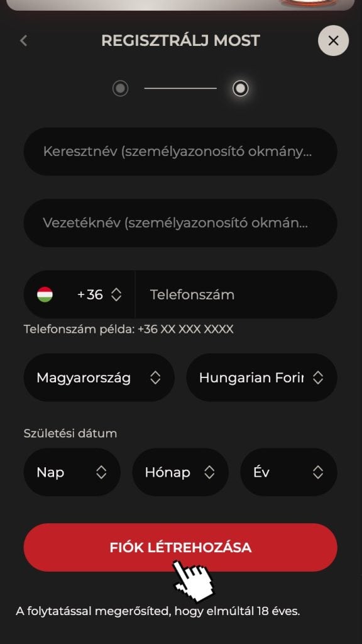Click the chevron on the Év selector
The image size is (362, 644).
pos(317,472)
